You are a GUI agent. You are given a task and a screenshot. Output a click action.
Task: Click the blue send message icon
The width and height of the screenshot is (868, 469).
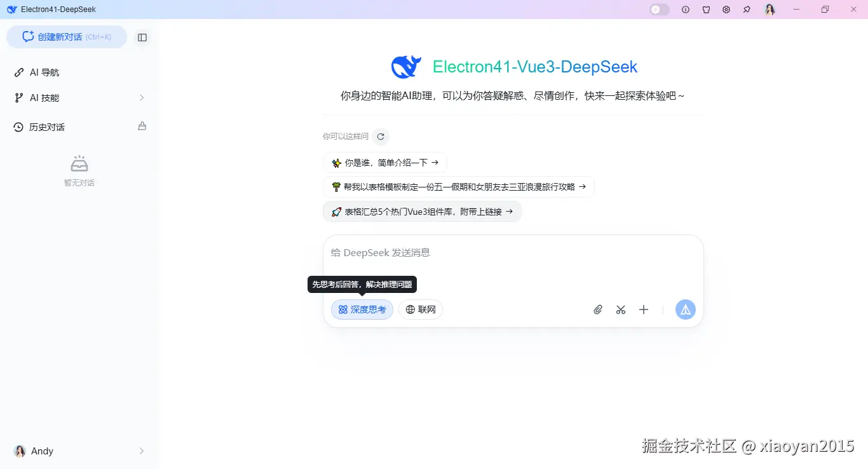685,309
